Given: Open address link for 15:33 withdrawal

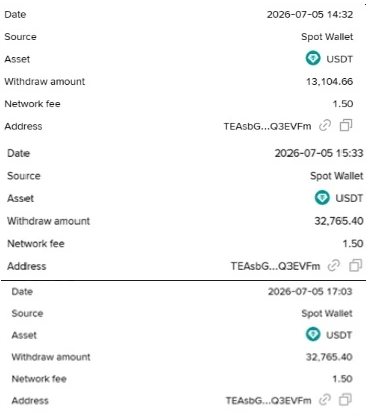Looking at the screenshot, I should point(334,265).
